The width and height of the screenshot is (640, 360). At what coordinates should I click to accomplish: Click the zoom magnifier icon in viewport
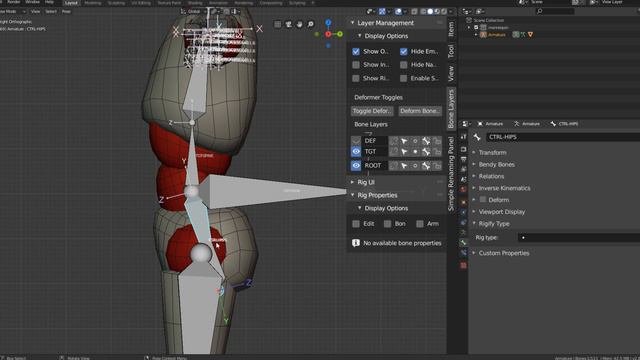311,24
